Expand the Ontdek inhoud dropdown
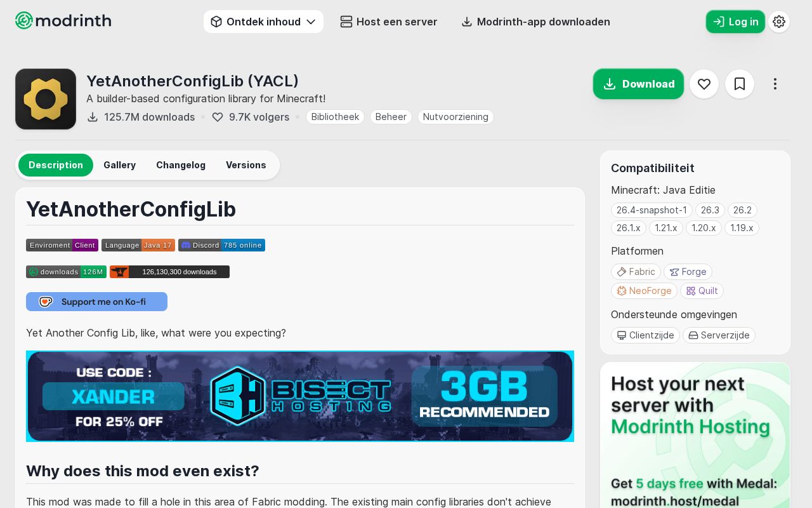 click(x=263, y=22)
